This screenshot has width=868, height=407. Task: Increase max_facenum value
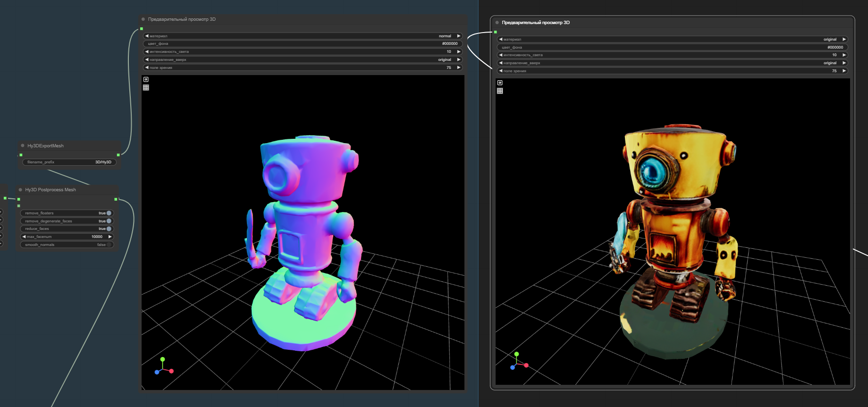[x=110, y=237]
